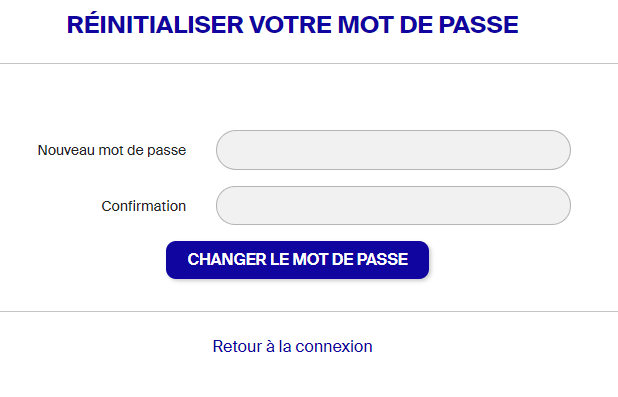Screen dimensions: 618x397
Task: Click the blue change password button
Action: [x=298, y=260]
